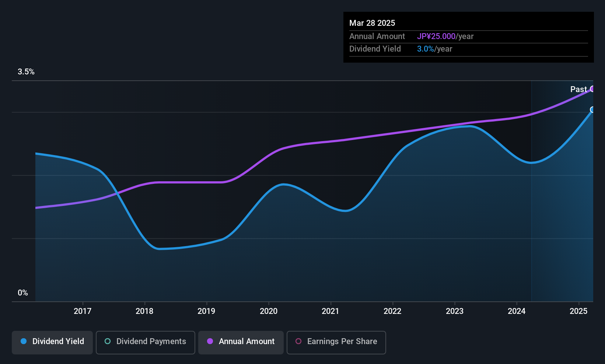The image size is (605, 364).
Task: Click the 2025 x-axis year label
Action: 578,311
